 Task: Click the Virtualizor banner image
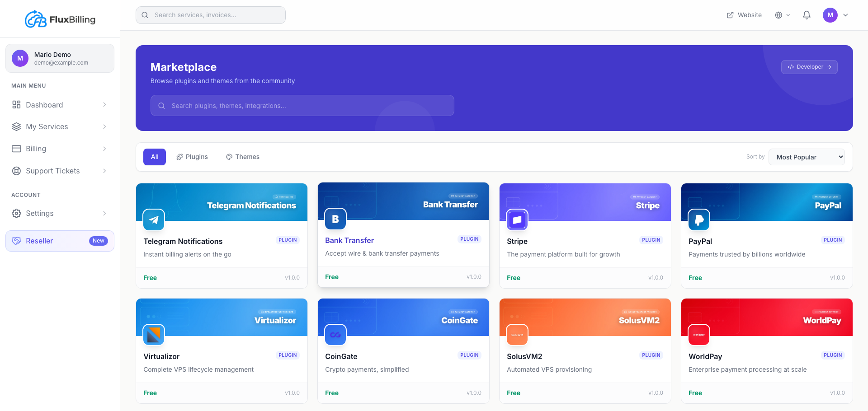(x=222, y=317)
